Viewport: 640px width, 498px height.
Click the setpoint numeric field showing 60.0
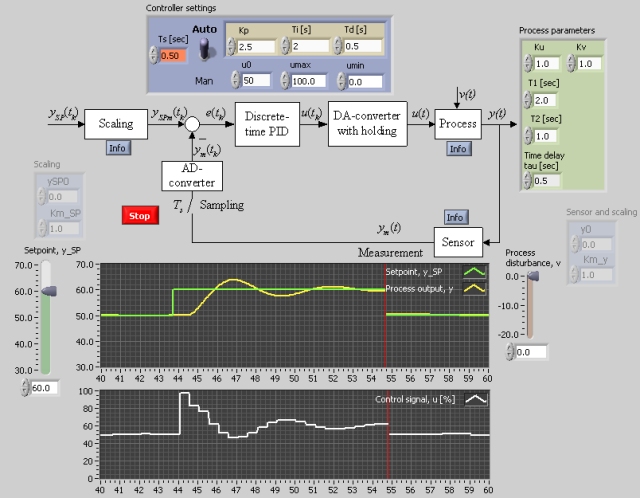[46, 387]
